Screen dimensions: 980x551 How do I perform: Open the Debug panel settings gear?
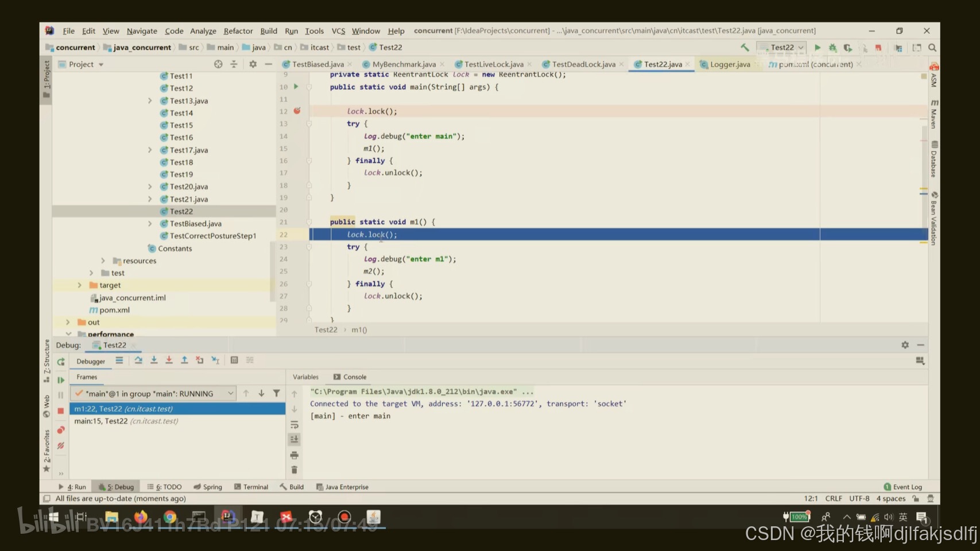coord(905,345)
